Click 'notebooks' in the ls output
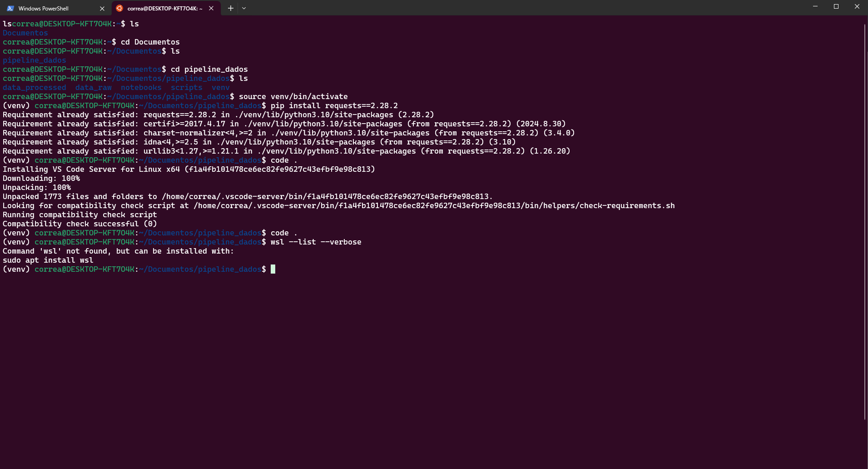 141,87
